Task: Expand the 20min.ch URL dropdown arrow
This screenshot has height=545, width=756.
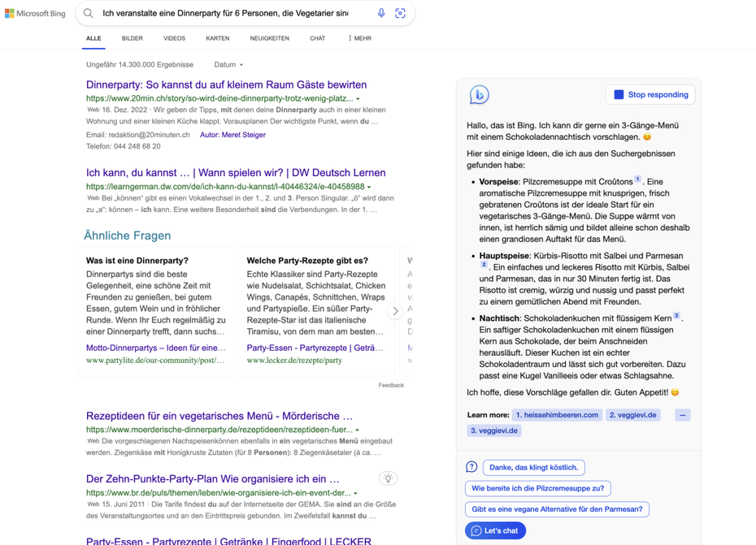Action: pos(358,99)
